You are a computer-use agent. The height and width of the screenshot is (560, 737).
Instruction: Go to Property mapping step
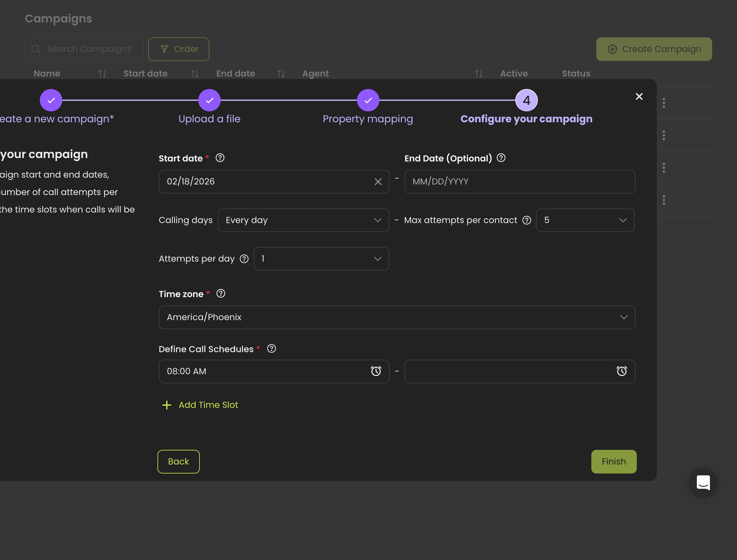(x=368, y=100)
